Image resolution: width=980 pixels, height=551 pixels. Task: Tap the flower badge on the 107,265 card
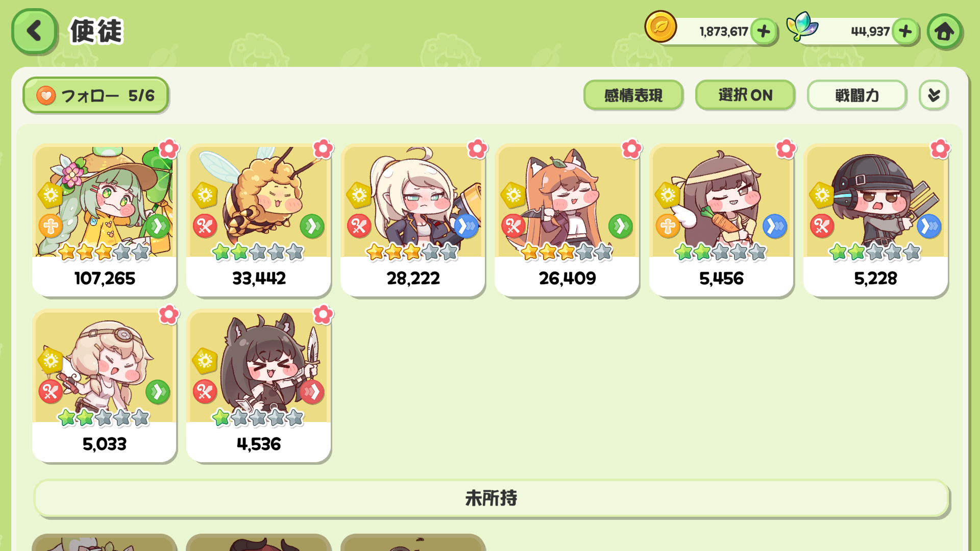pos(168,149)
